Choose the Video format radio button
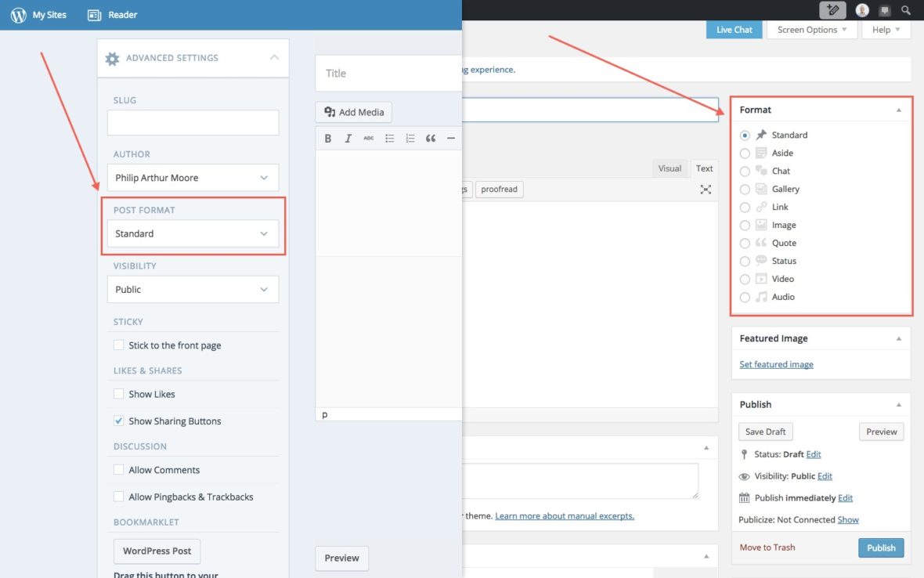 tap(745, 280)
